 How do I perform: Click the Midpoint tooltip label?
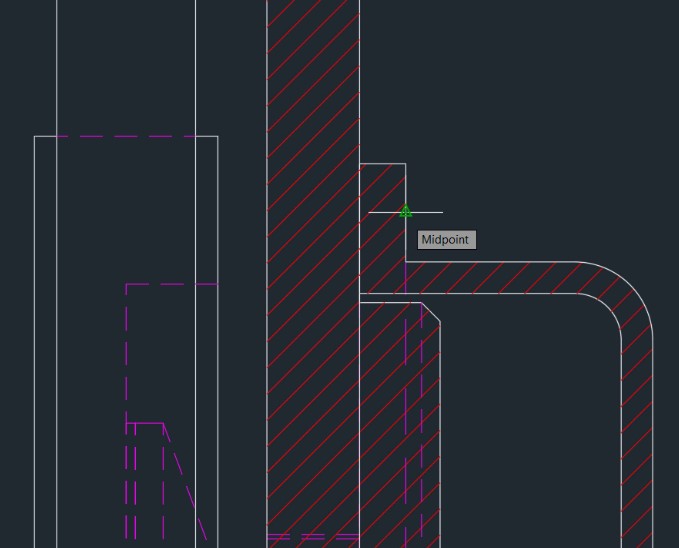pyautogui.click(x=446, y=240)
